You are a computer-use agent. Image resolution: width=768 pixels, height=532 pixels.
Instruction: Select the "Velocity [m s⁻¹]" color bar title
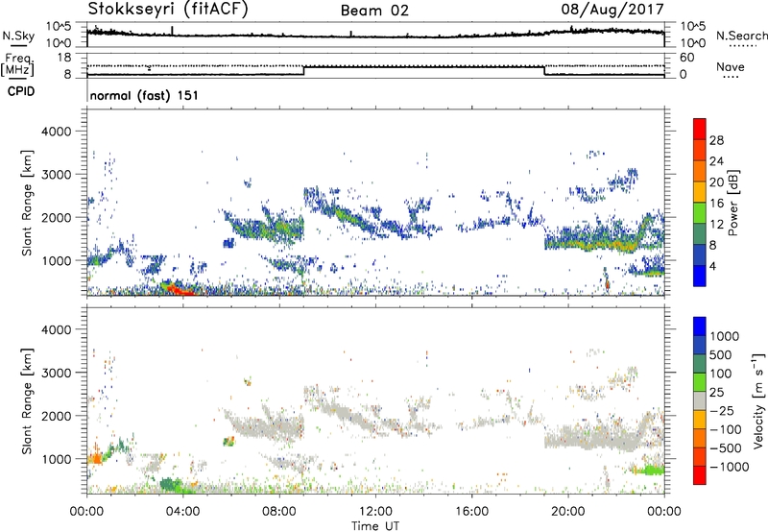(x=758, y=400)
